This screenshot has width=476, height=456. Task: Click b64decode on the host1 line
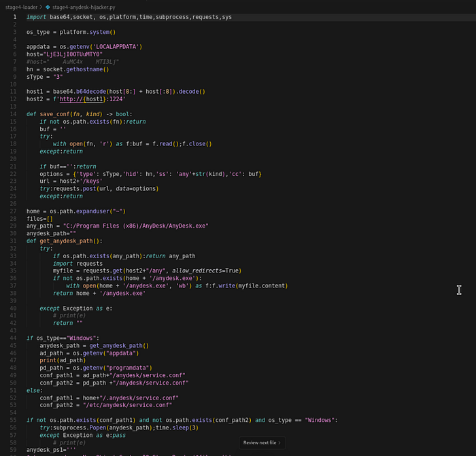pos(90,92)
